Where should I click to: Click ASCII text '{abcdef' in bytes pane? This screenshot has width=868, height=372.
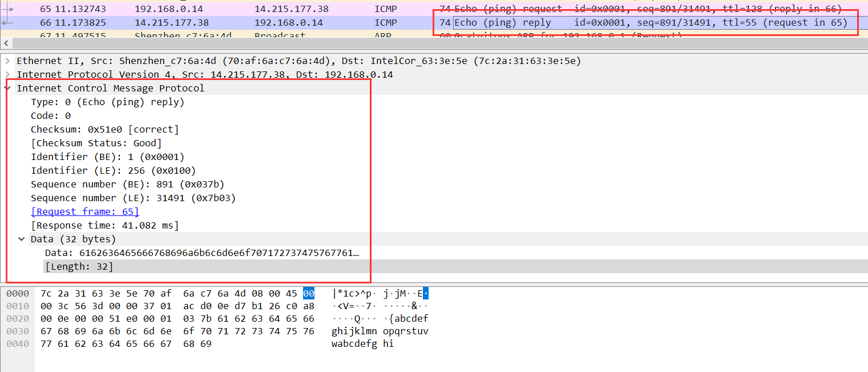pyautogui.click(x=409, y=319)
